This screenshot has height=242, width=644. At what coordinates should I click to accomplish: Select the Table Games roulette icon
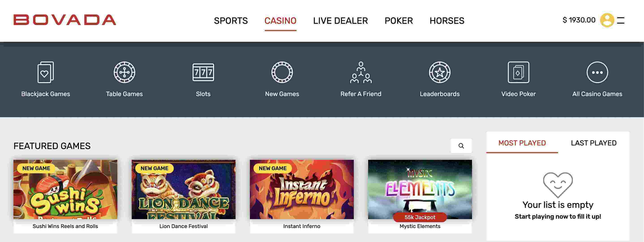(x=124, y=72)
